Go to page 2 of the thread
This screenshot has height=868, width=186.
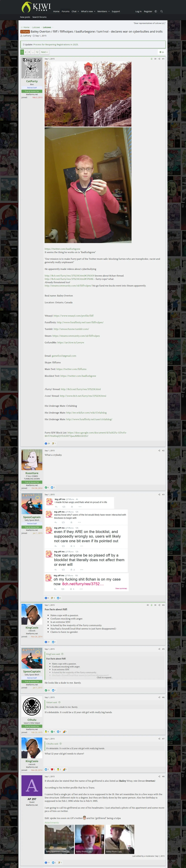coord(25,52)
